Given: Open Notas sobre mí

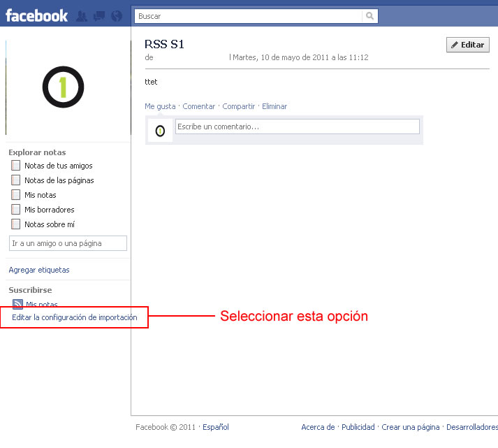Looking at the screenshot, I should pos(49,224).
